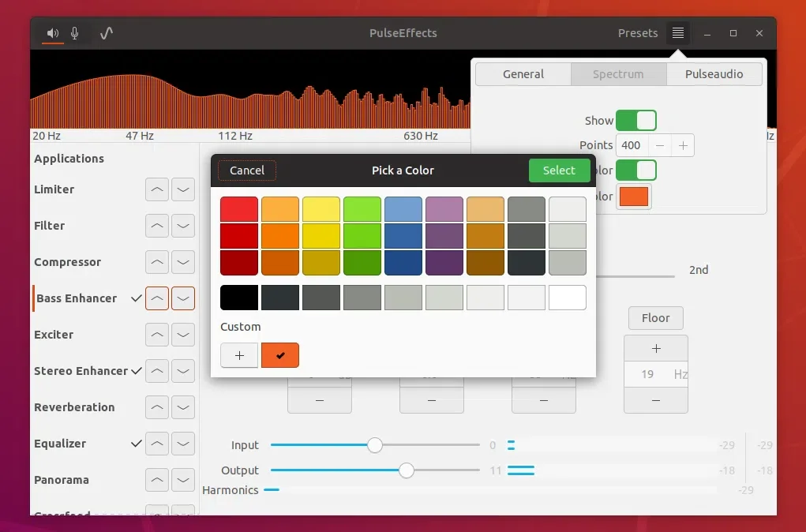This screenshot has width=806, height=532.
Task: Move the Equalizer effect down
Action: pos(183,444)
